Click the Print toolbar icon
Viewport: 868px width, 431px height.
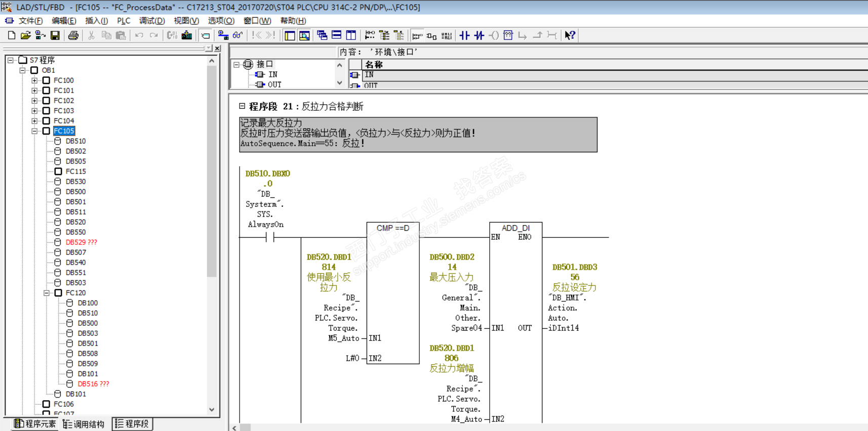coord(73,35)
